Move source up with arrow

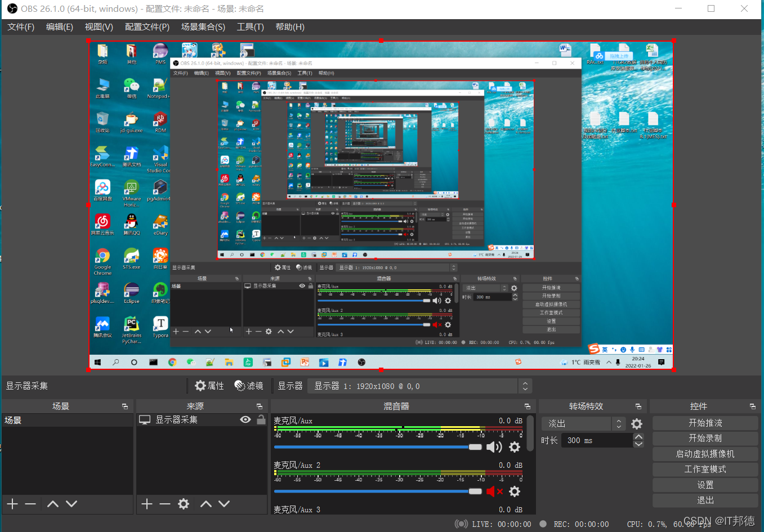tap(206, 504)
